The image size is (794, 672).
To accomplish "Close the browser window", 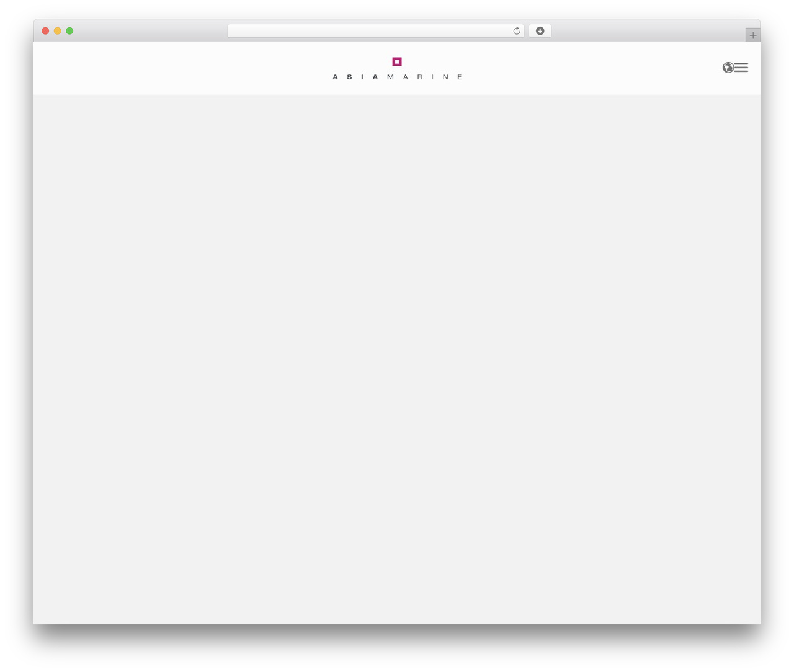I will click(45, 31).
